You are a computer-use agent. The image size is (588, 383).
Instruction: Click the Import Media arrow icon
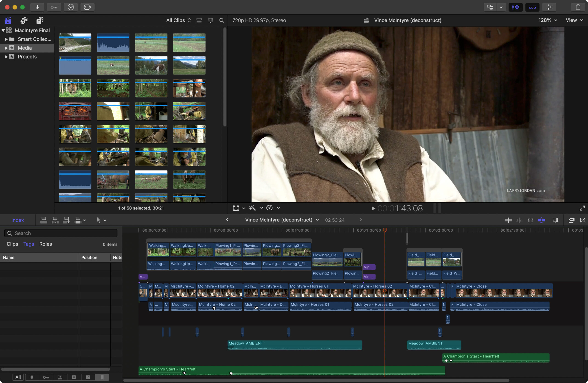coord(37,7)
